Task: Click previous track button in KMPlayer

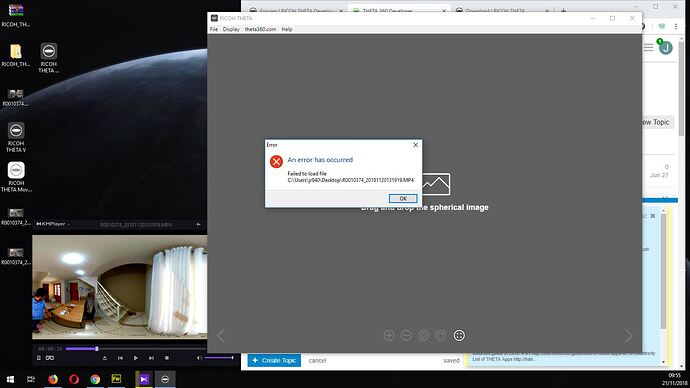Action: tap(120, 358)
